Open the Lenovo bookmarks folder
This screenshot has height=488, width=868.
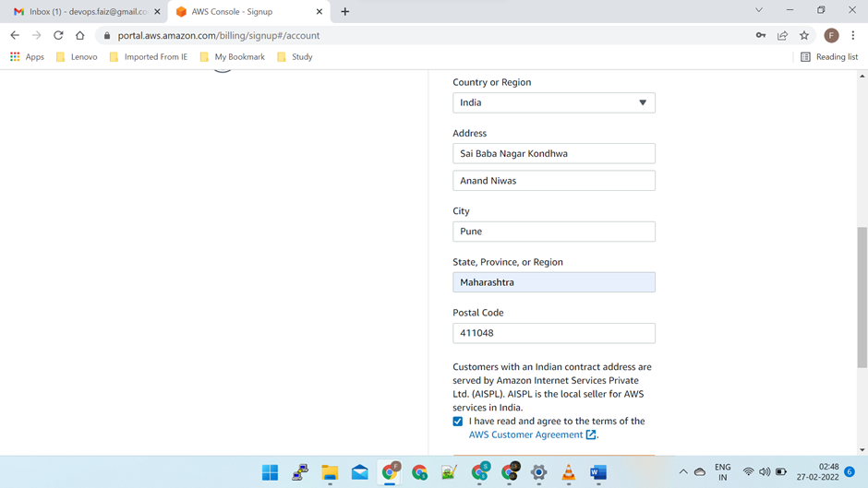77,57
